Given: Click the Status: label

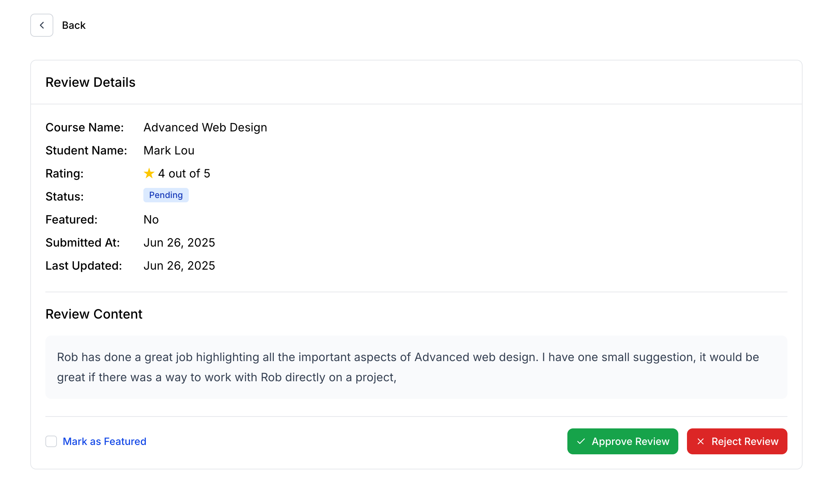Looking at the screenshot, I should click(64, 197).
